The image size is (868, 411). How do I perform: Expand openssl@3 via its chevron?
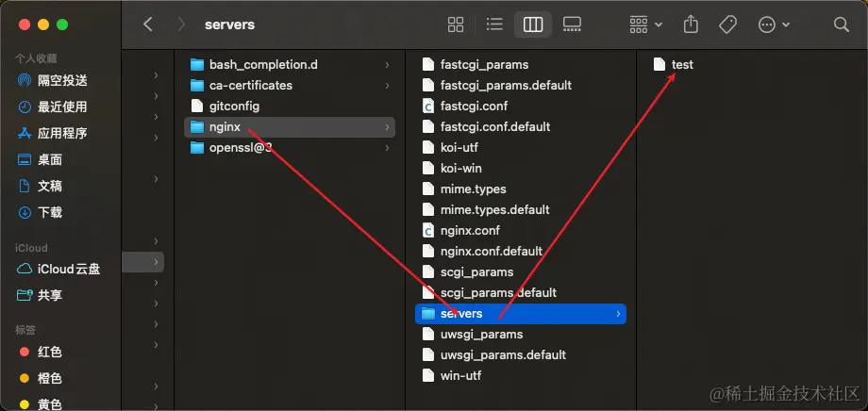(387, 148)
